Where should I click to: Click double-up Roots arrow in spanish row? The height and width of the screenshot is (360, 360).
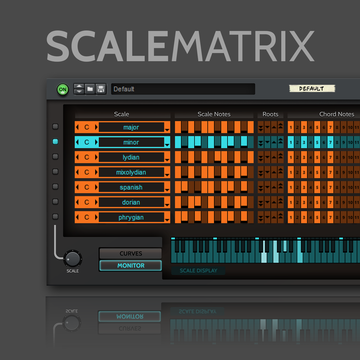[x=281, y=187]
